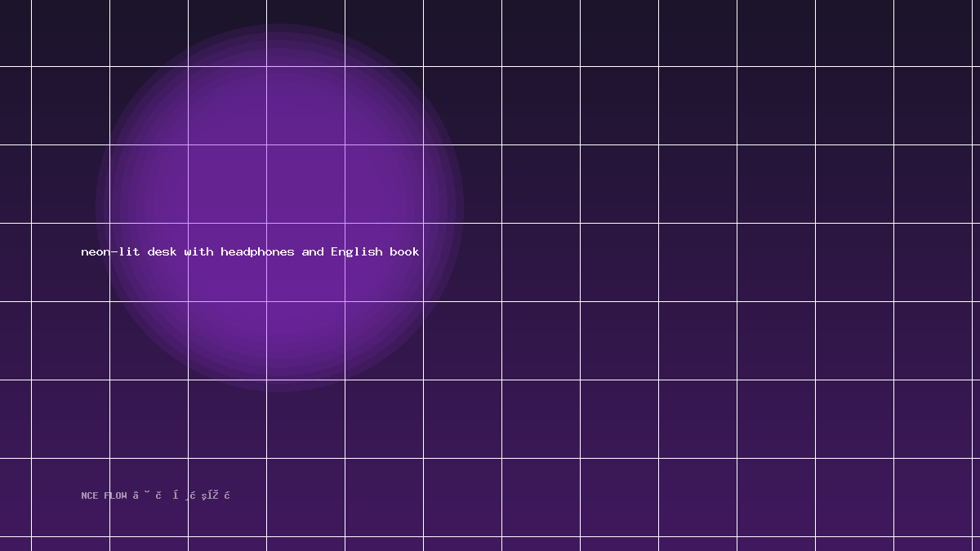Click the top edge of the purple glow
This screenshot has height=551, width=980.
279,24
